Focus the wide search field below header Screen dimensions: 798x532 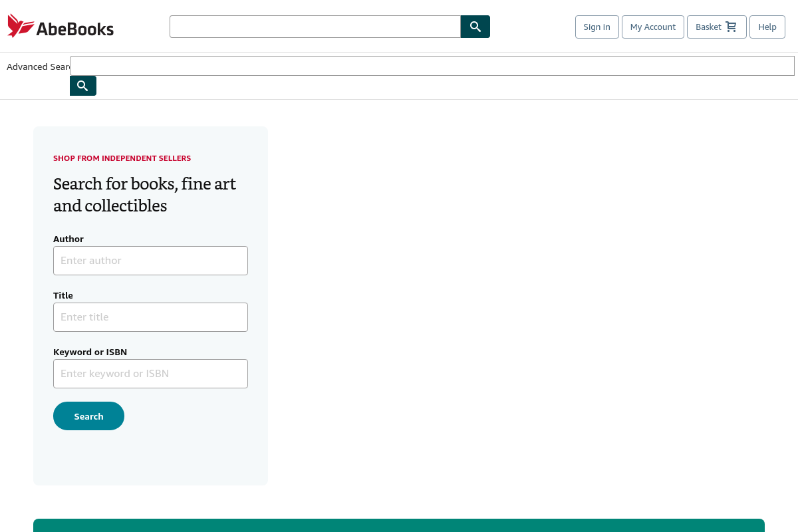[432, 66]
